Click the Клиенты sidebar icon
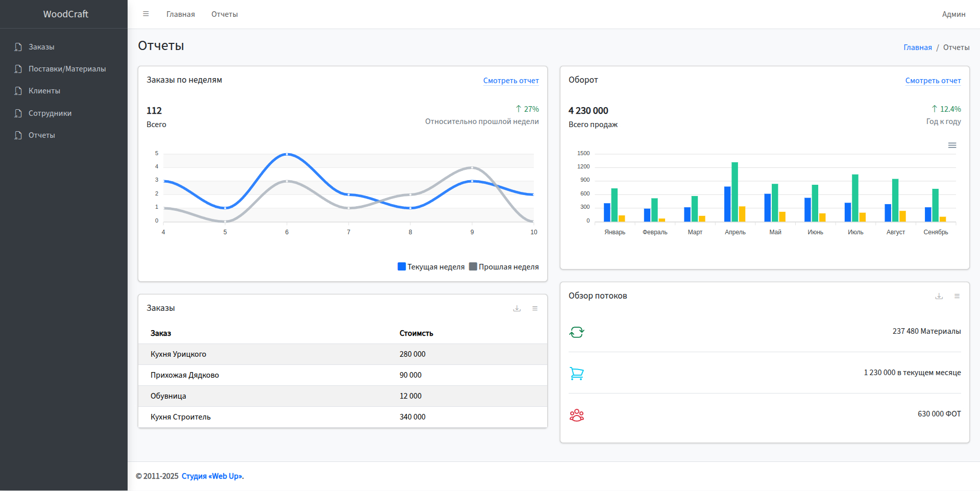 pos(18,90)
